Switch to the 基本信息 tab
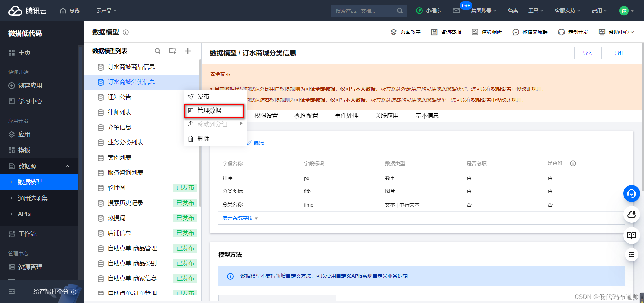 point(427,116)
